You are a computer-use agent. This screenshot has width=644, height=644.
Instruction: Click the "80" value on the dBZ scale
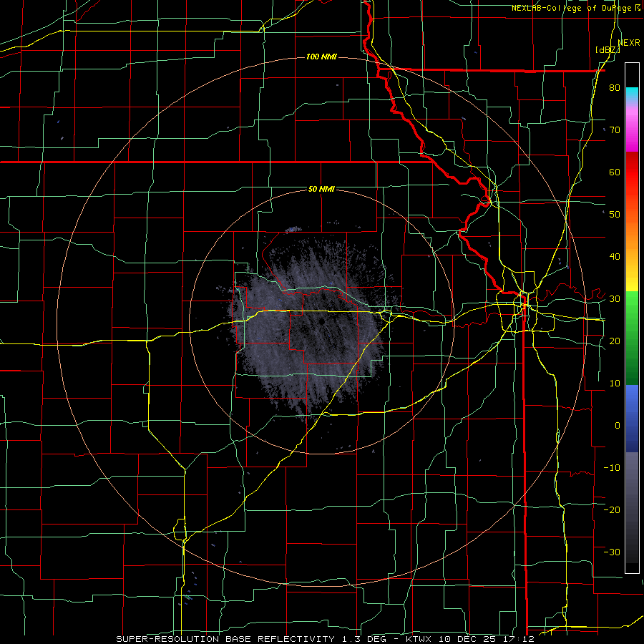(615, 88)
